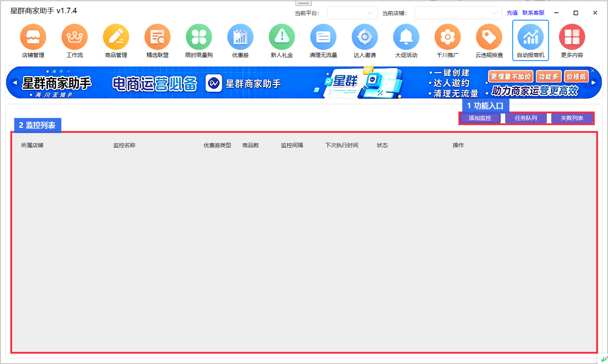
Task: Click the 联系客服 link
Action: 533,13
